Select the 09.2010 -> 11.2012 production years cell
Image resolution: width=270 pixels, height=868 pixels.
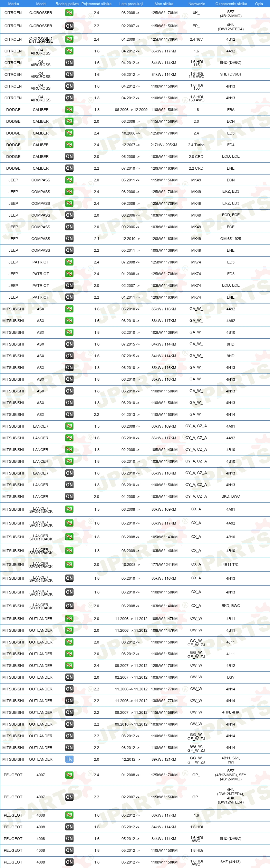131,724
